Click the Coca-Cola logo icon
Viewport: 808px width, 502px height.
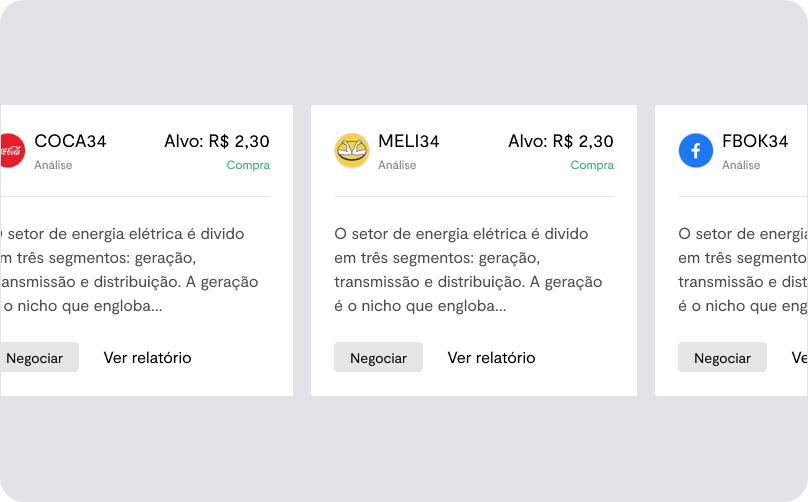[12, 150]
